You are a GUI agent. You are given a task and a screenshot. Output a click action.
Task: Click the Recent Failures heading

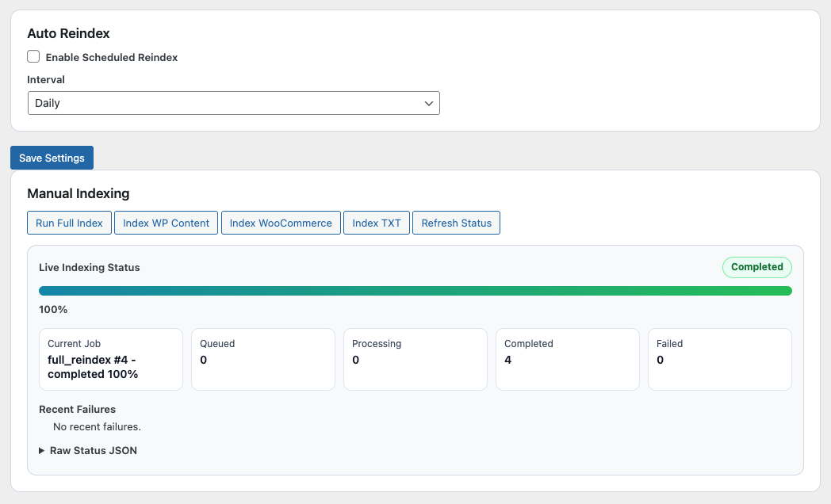[78, 409]
